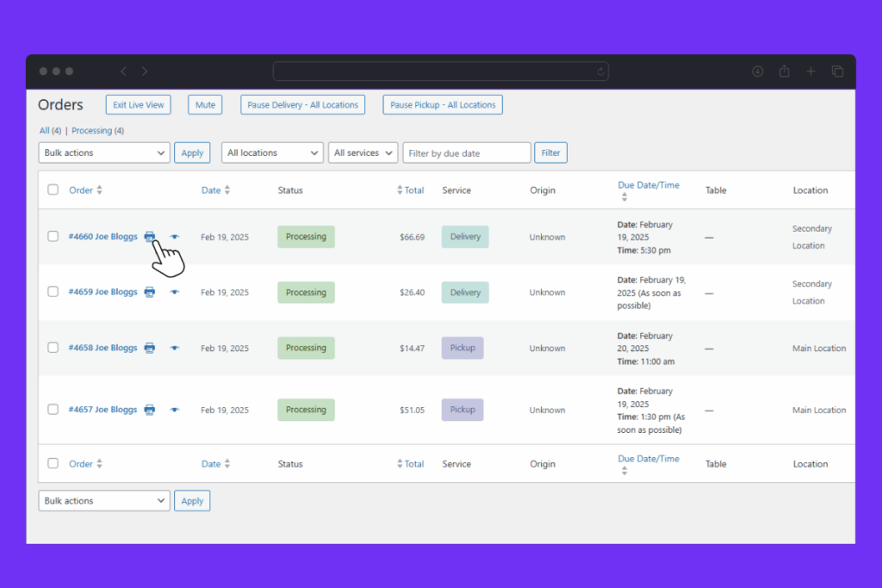Click the browser back arrow

123,71
